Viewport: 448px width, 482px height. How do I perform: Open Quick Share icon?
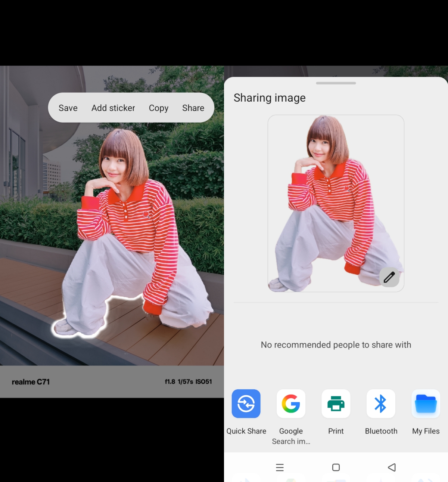click(x=246, y=404)
